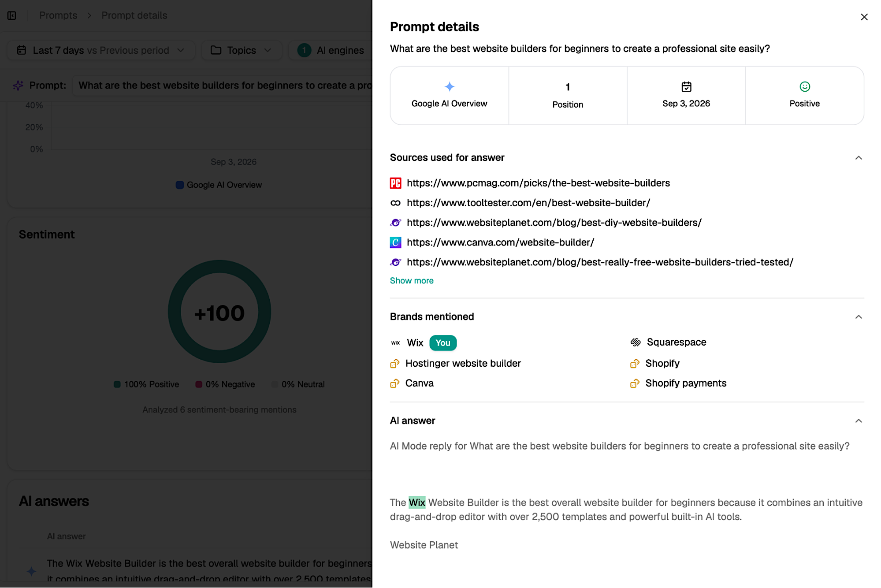
Task: Click the +100 sentiment donut chart
Action: pos(219,312)
